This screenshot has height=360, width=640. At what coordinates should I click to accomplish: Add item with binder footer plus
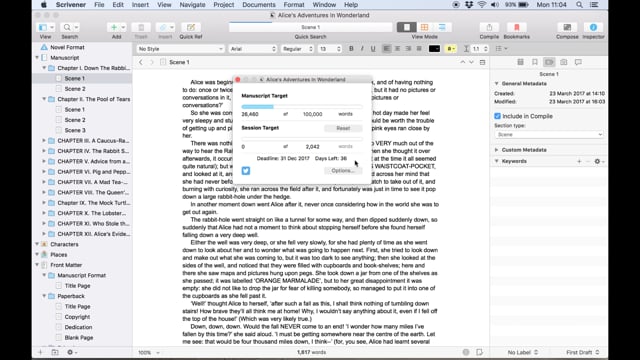click(40, 352)
